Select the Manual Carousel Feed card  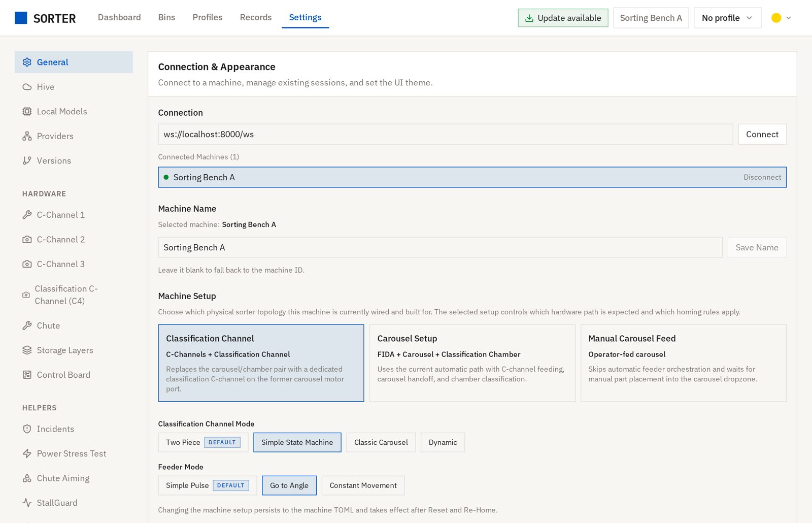(684, 363)
